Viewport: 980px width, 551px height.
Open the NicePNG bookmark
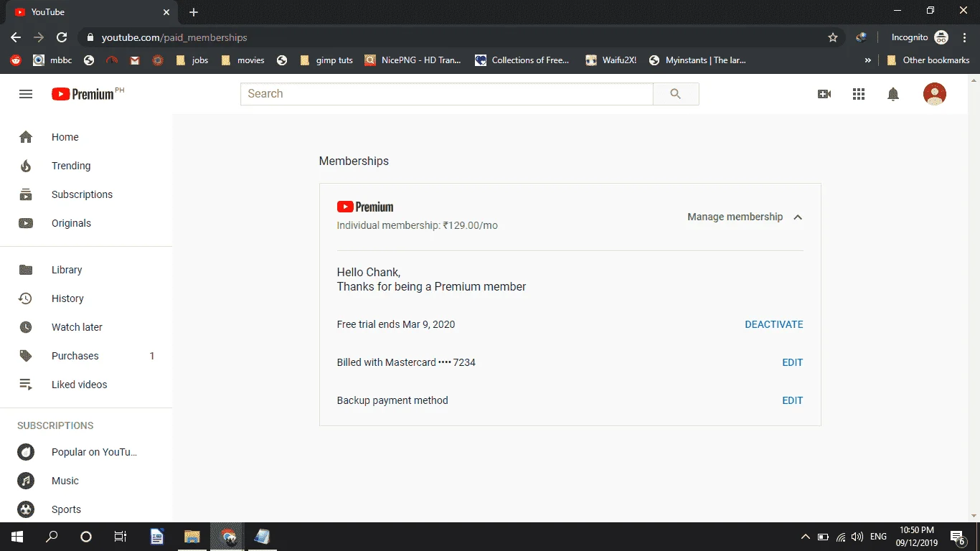coord(413,60)
